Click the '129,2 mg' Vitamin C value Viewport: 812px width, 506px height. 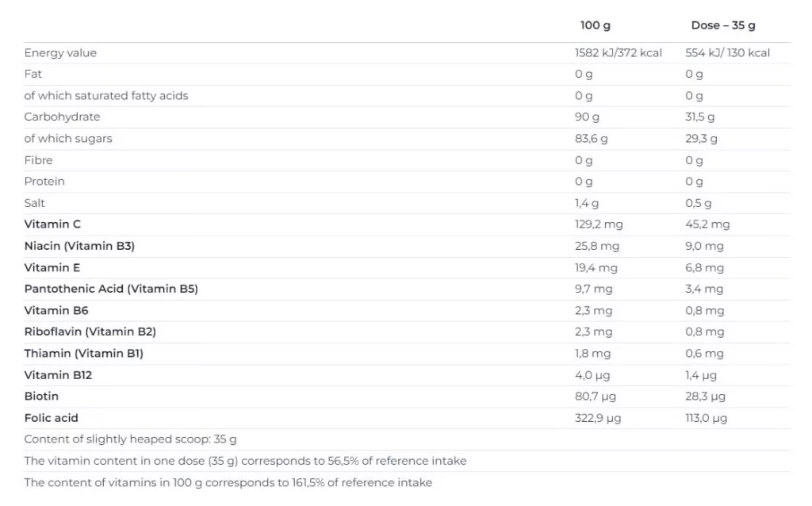(599, 224)
